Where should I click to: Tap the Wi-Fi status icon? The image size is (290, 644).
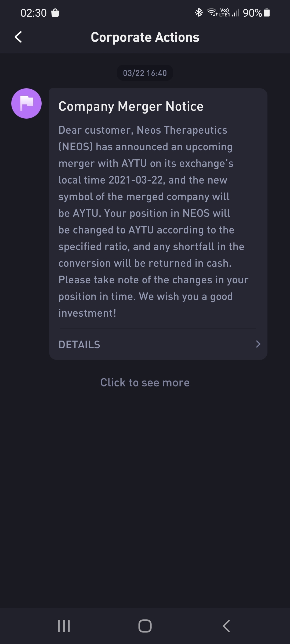(212, 12)
